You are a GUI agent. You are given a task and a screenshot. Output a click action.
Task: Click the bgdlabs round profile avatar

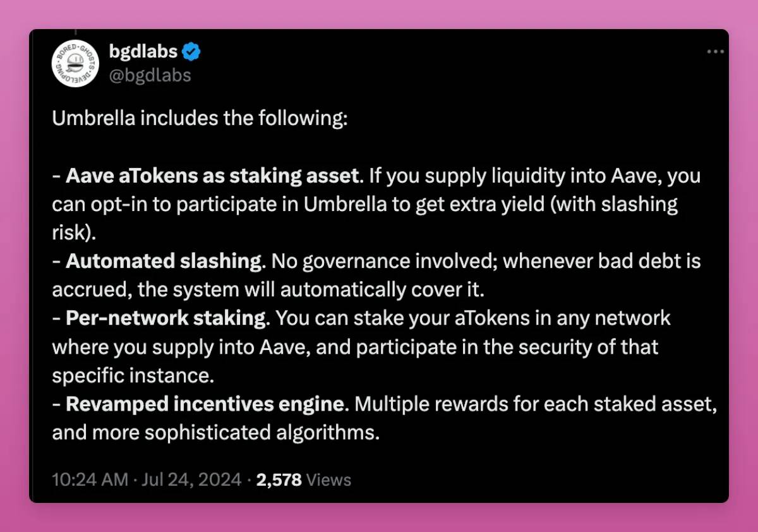75,64
